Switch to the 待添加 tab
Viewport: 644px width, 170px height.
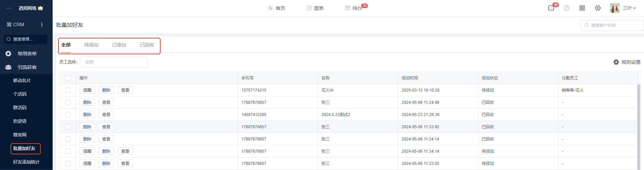[x=91, y=45]
